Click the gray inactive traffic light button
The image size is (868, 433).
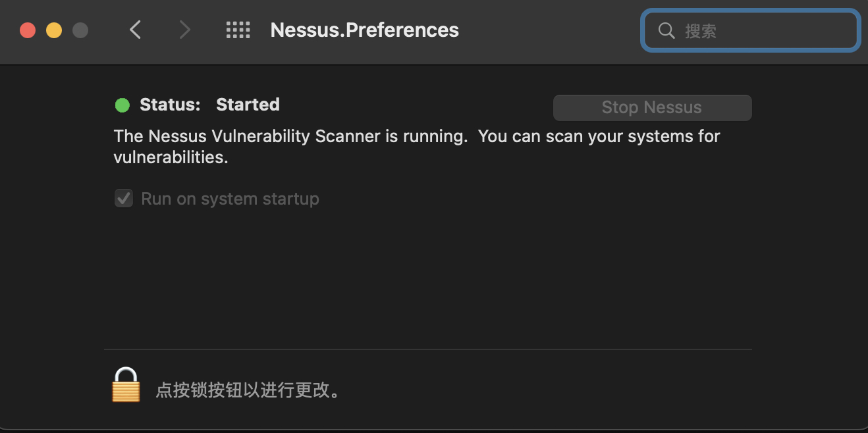pos(80,30)
